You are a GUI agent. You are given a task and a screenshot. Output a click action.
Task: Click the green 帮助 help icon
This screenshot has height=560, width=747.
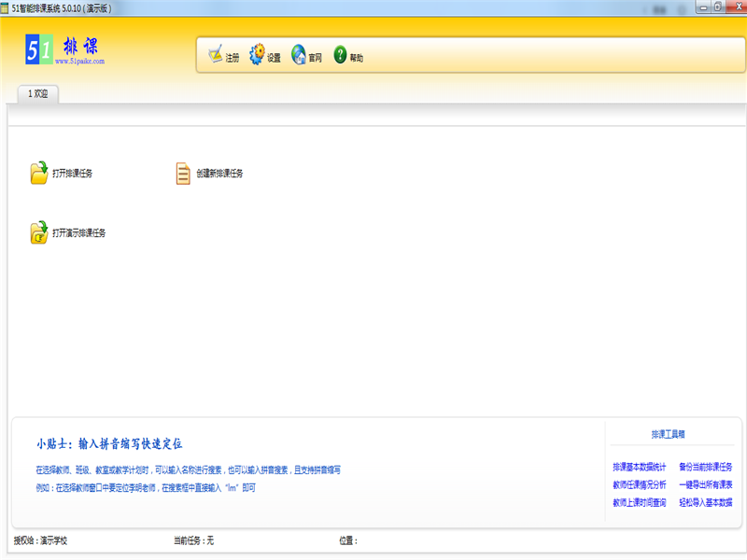tap(340, 55)
